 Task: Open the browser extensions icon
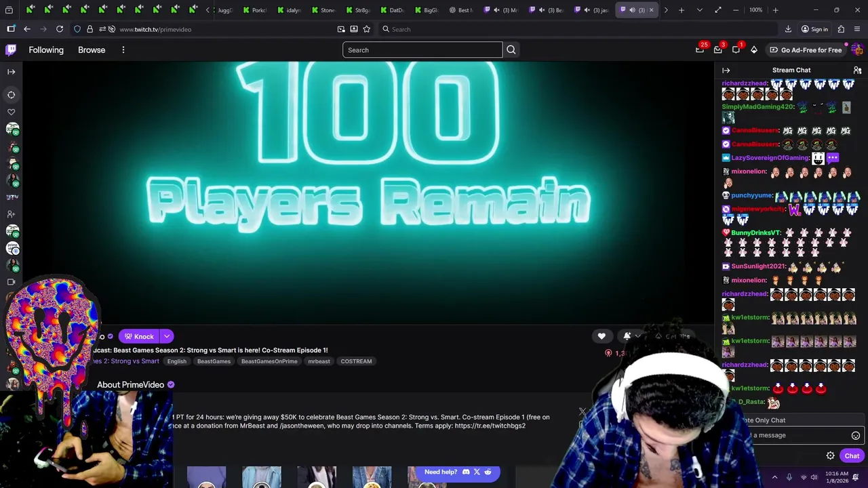coord(841,29)
